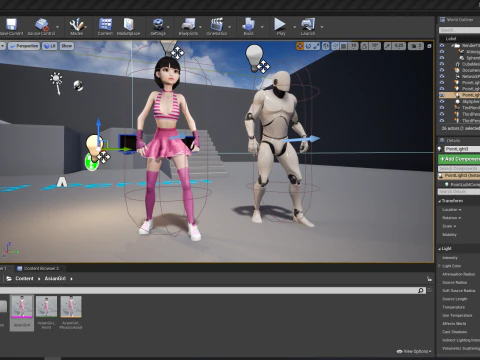Toggle visibility eye for Document row
Screen dimensions: 480x360
442,70
